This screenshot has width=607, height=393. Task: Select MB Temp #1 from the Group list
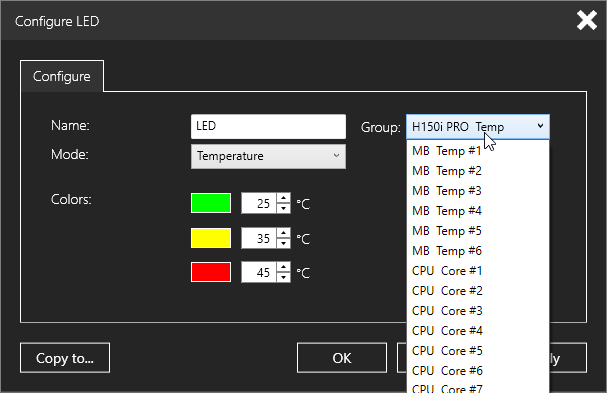coord(478,151)
